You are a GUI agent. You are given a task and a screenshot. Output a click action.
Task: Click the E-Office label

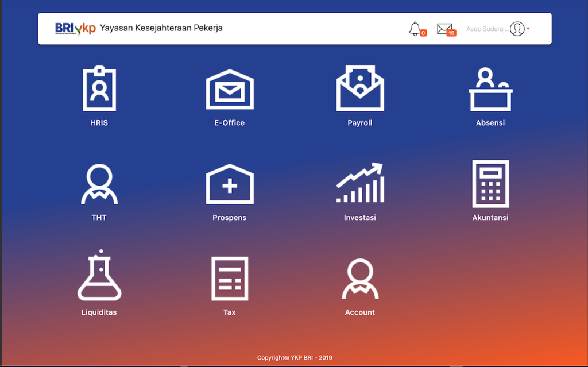pyautogui.click(x=230, y=123)
